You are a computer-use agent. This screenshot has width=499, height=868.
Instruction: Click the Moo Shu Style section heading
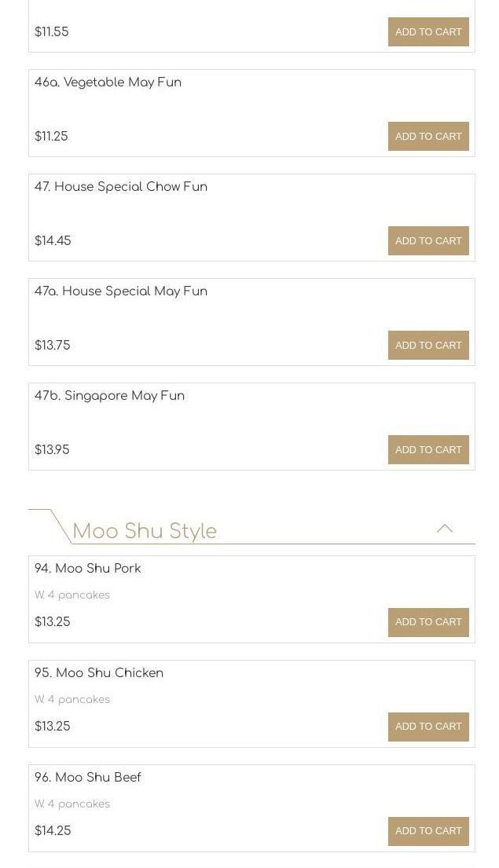click(145, 531)
